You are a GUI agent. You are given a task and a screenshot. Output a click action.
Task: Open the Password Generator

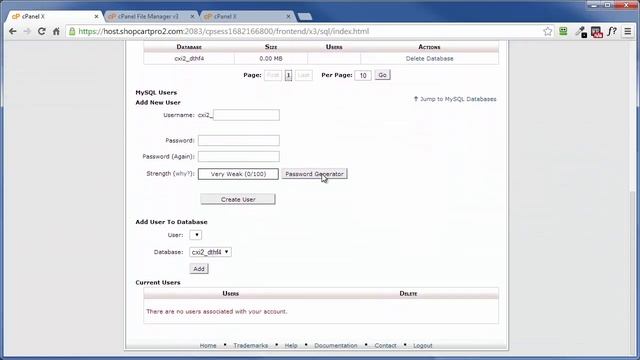pos(314,174)
